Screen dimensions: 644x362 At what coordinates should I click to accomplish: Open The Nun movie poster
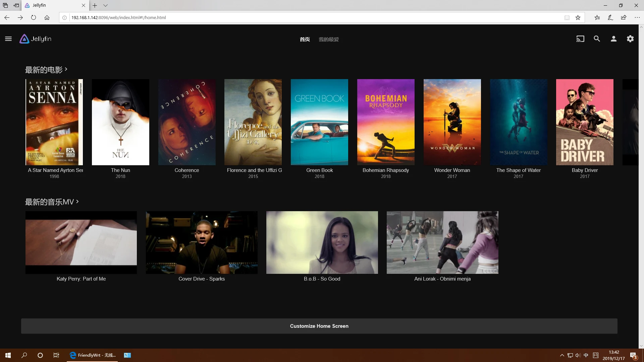click(120, 122)
